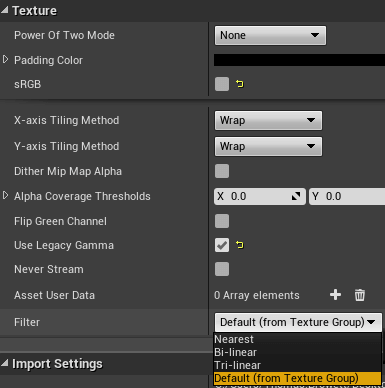The width and height of the screenshot is (385, 388).
Task: Reset Use Legacy Gamma to default
Action: tap(240, 245)
